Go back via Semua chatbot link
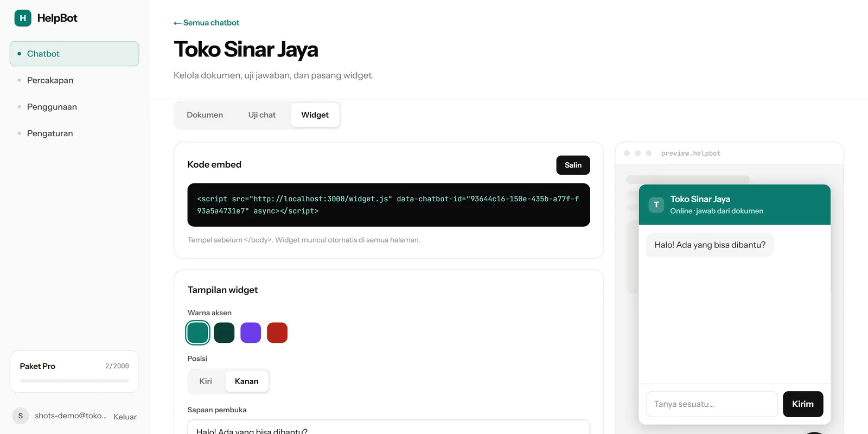The height and width of the screenshot is (434, 868). [206, 23]
